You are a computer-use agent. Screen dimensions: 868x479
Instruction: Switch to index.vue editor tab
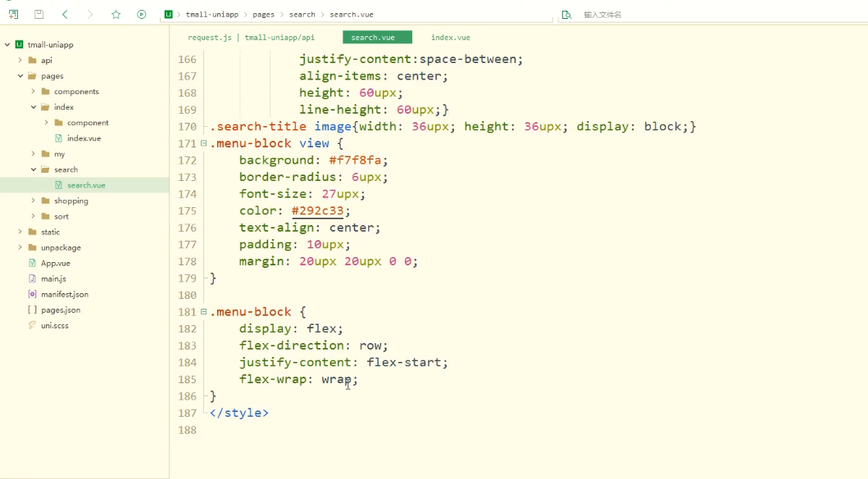click(x=451, y=38)
